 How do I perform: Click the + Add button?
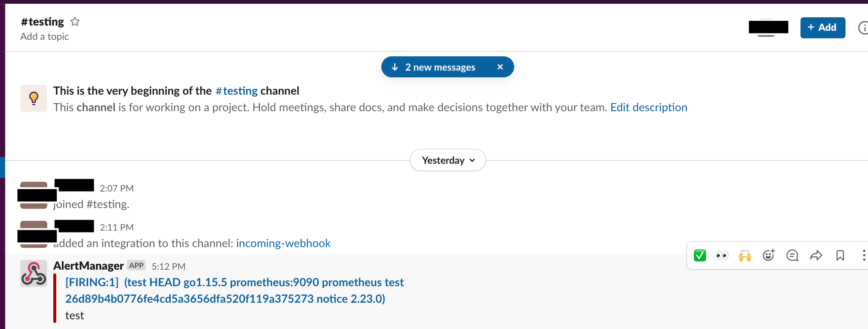823,28
